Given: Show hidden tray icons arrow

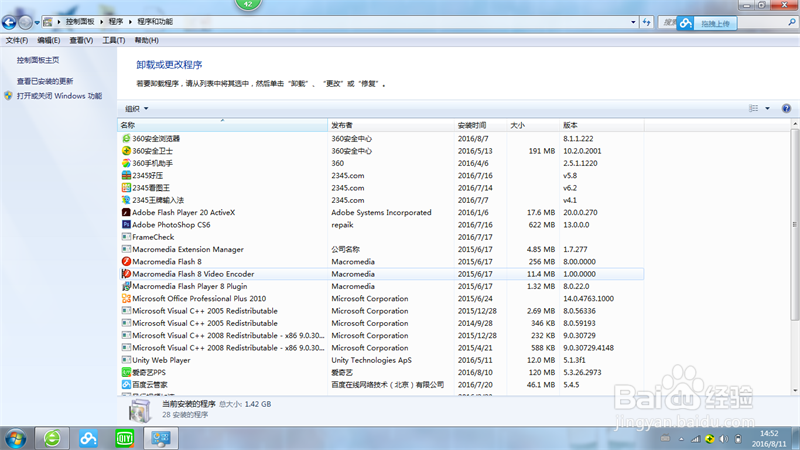Looking at the screenshot, I should coord(681,439).
